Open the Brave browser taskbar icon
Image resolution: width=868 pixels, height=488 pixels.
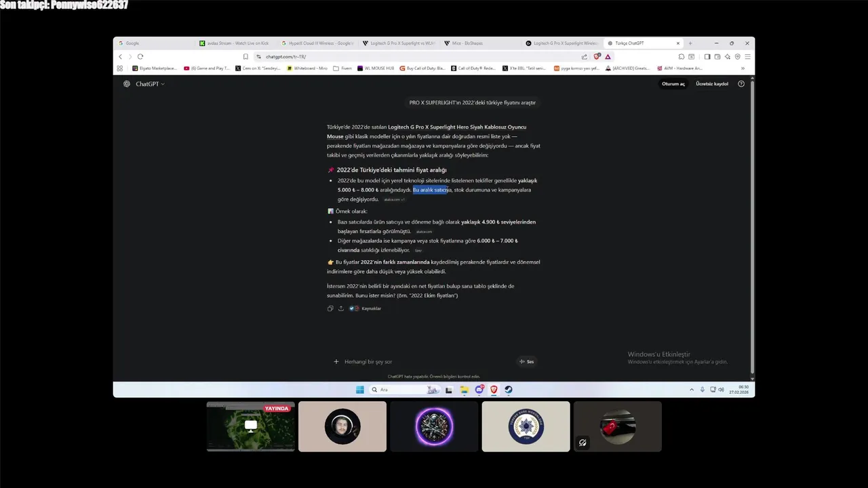[494, 390]
